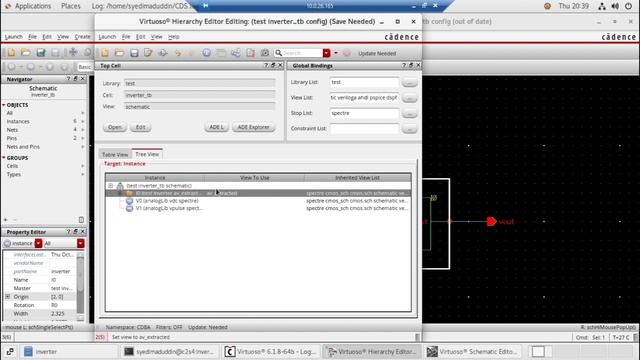Click Undo arrow icon in Hierarchy Editor toolbar
Screen dimensions: 640x360
[x=178, y=53]
